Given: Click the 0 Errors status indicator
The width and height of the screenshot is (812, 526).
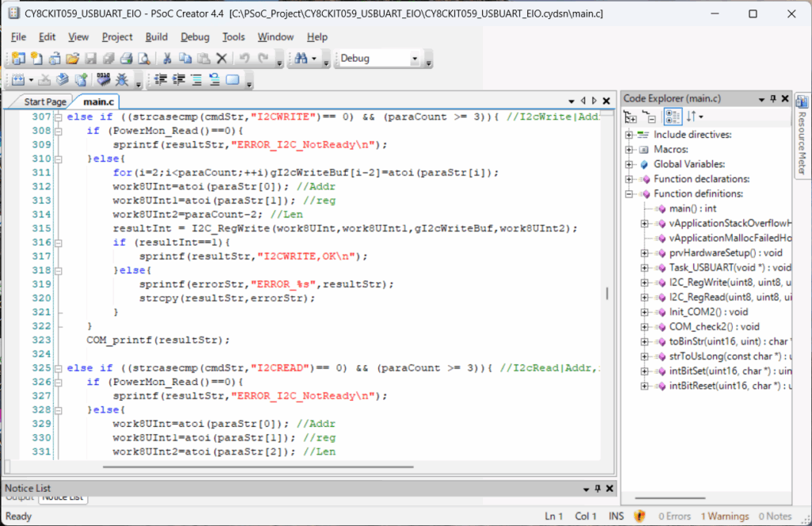Looking at the screenshot, I should pos(674,516).
